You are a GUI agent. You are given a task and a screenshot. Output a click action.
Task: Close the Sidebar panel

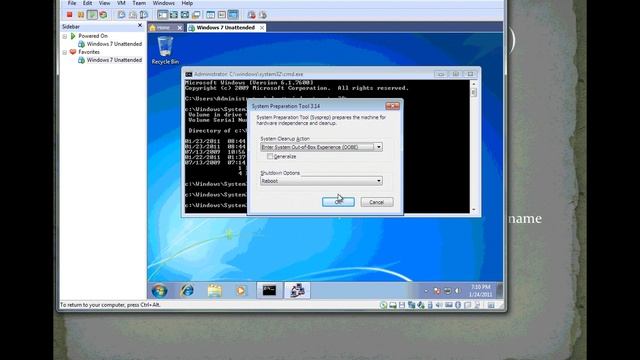(x=140, y=25)
